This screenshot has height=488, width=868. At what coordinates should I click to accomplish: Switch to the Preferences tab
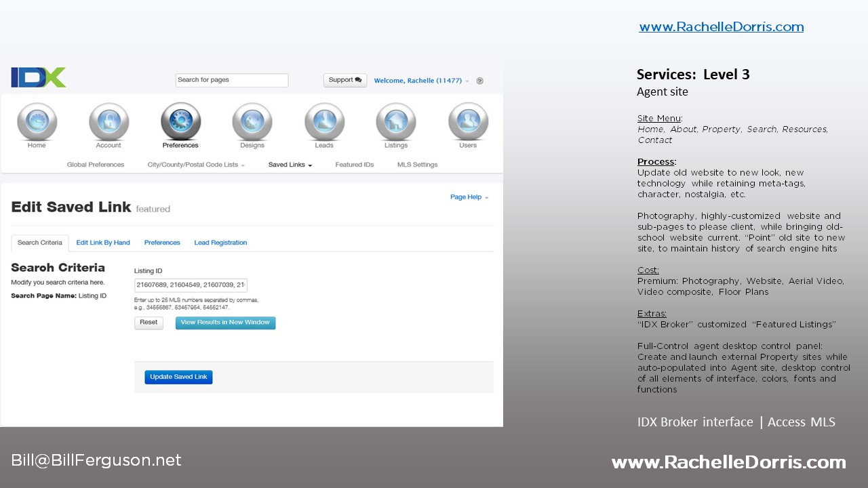[x=162, y=243]
